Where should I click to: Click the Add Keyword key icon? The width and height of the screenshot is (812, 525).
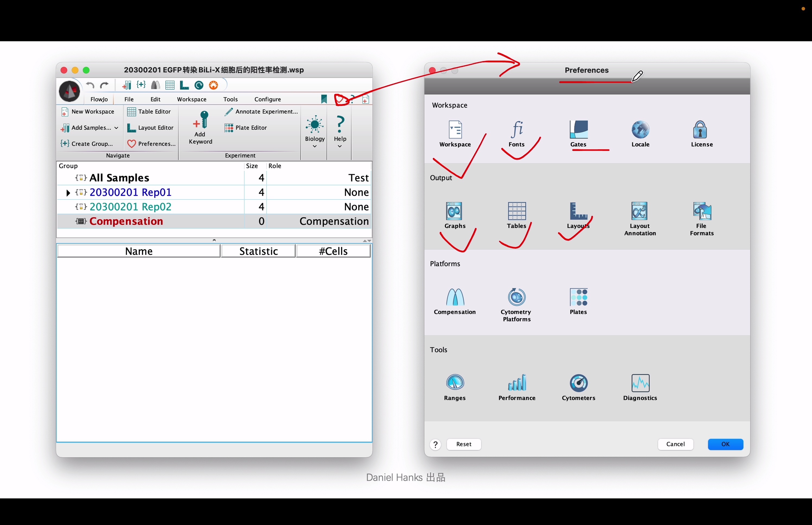click(x=201, y=120)
